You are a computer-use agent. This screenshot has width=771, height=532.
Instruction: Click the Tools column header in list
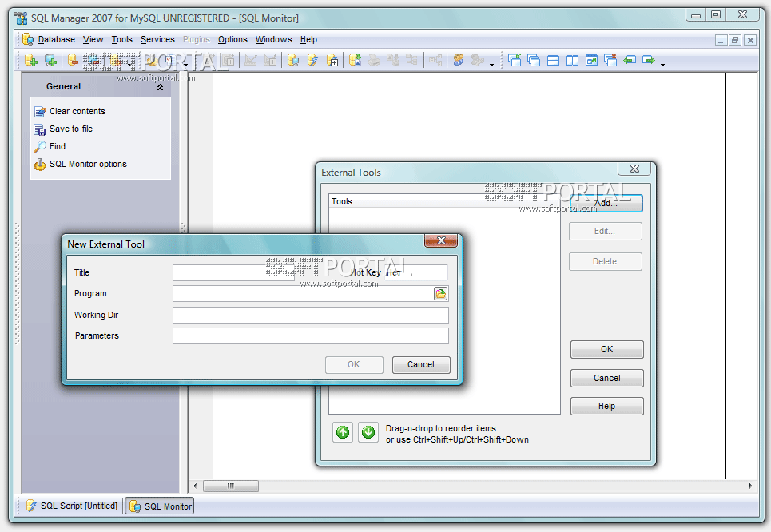pos(444,201)
